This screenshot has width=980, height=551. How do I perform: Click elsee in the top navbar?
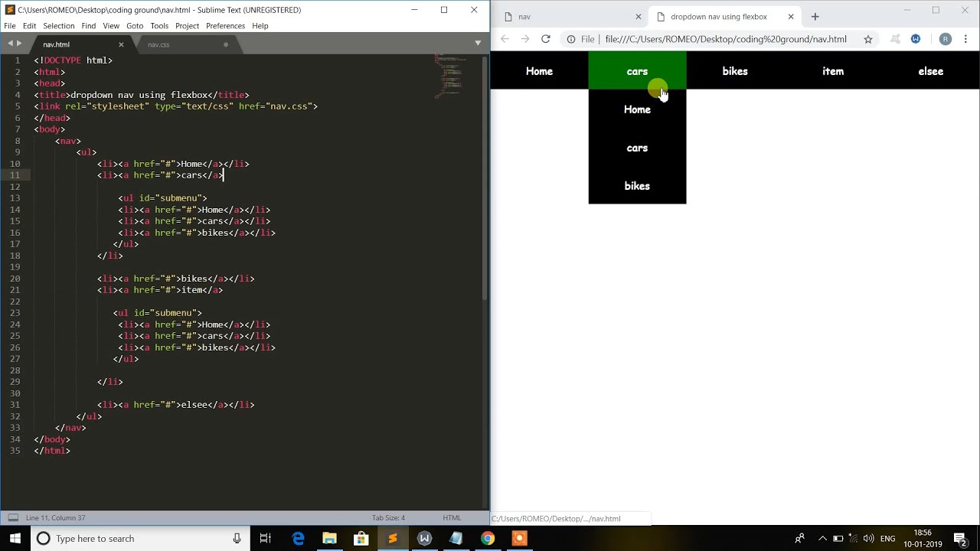(x=931, y=71)
